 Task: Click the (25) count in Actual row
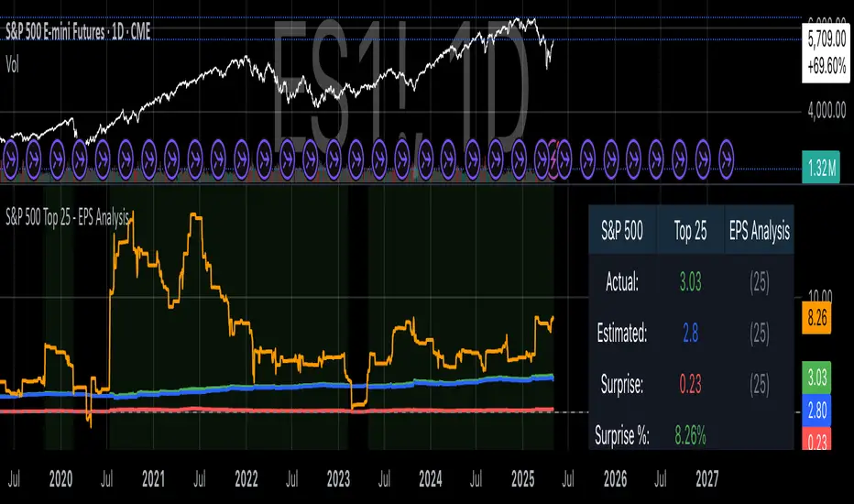760,282
